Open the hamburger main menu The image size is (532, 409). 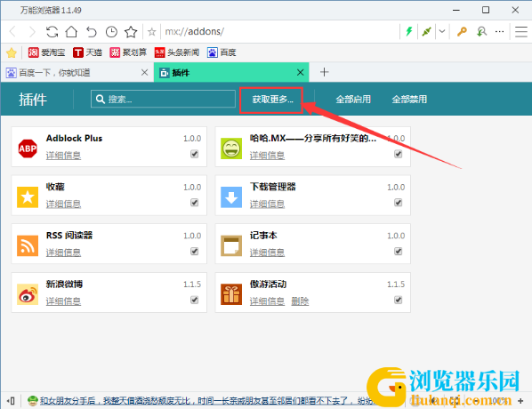(x=521, y=31)
